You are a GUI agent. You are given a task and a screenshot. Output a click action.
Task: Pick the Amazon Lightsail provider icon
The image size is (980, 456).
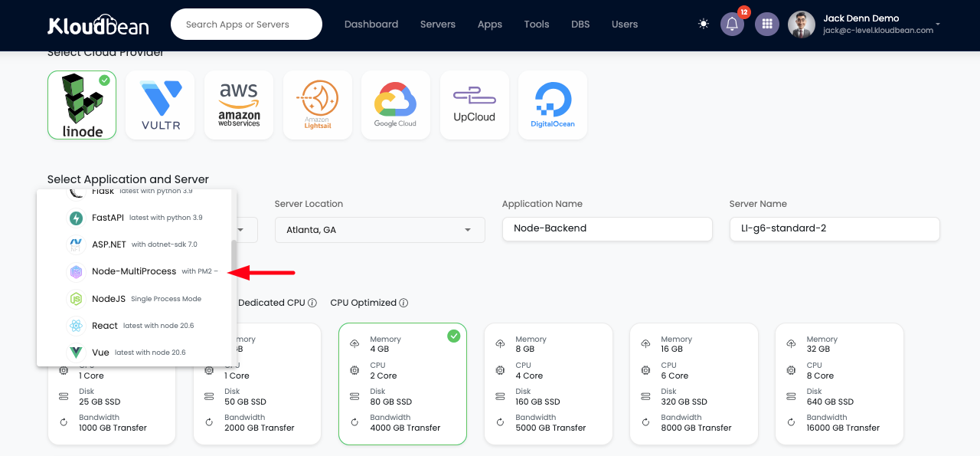(x=318, y=105)
